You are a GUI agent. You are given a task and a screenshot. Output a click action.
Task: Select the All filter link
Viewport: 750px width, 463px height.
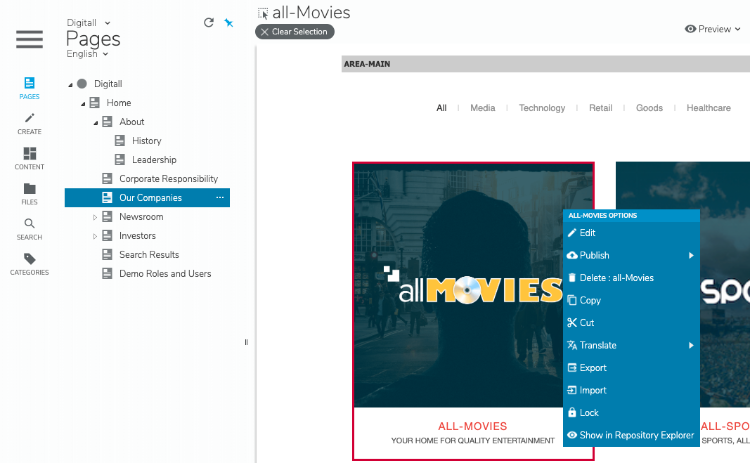[x=441, y=108]
